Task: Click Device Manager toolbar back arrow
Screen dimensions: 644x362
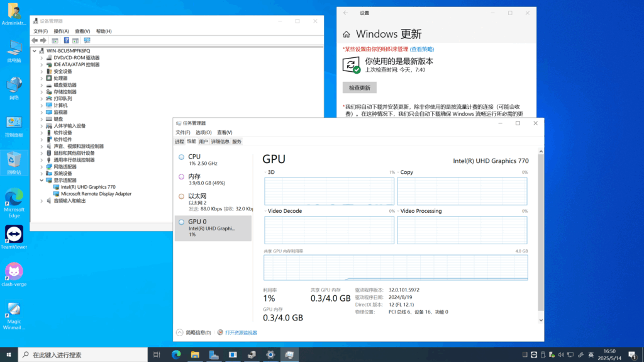Action: tap(35, 40)
